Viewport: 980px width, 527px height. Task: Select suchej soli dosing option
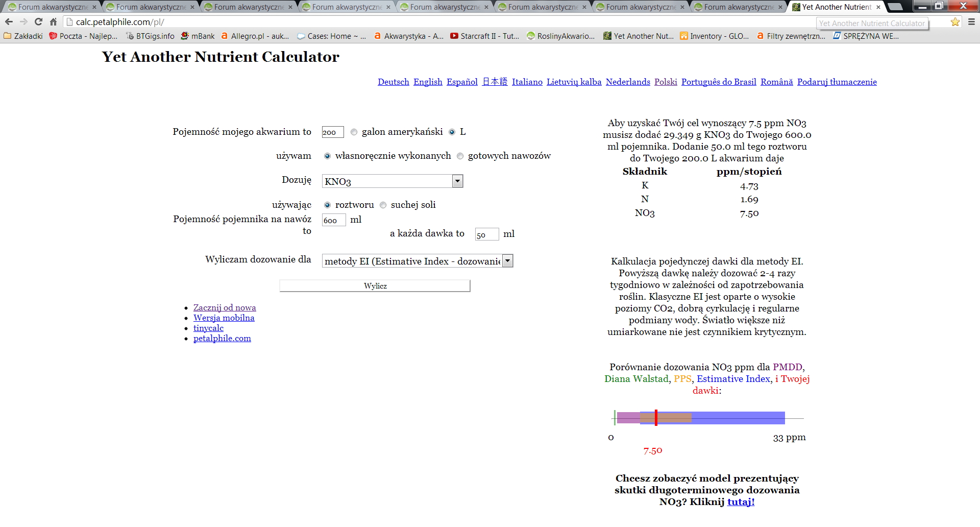point(383,205)
